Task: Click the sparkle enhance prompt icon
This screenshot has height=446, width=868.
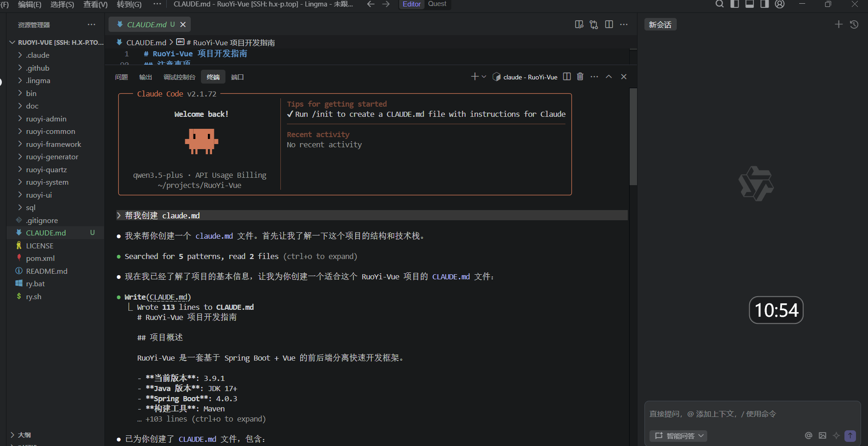Action: pyautogui.click(x=836, y=435)
